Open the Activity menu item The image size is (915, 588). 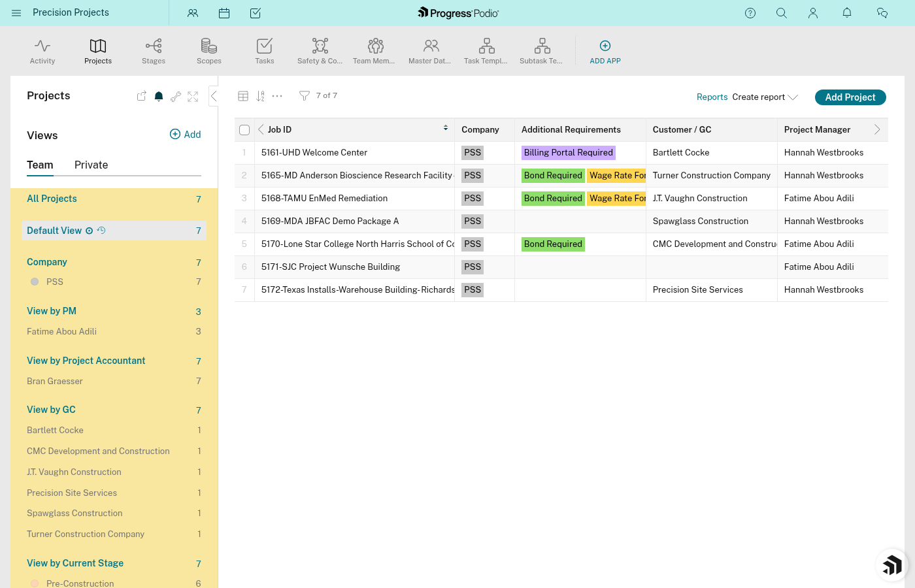tap(42, 51)
